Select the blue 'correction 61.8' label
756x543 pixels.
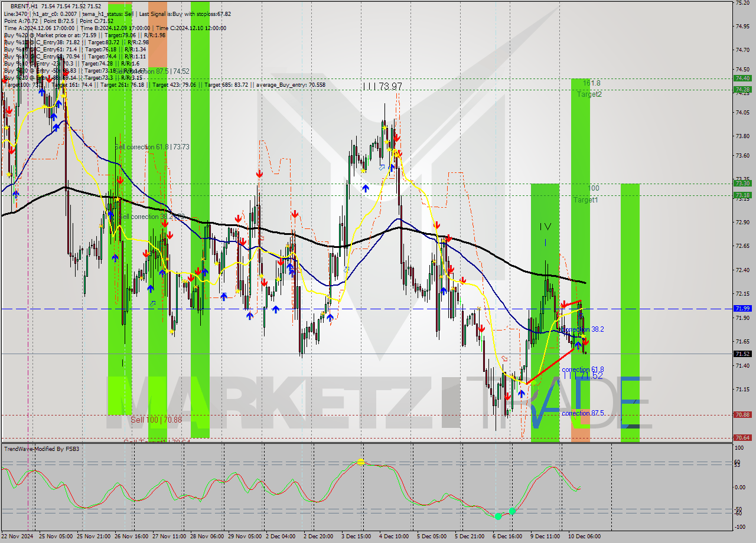click(x=582, y=369)
